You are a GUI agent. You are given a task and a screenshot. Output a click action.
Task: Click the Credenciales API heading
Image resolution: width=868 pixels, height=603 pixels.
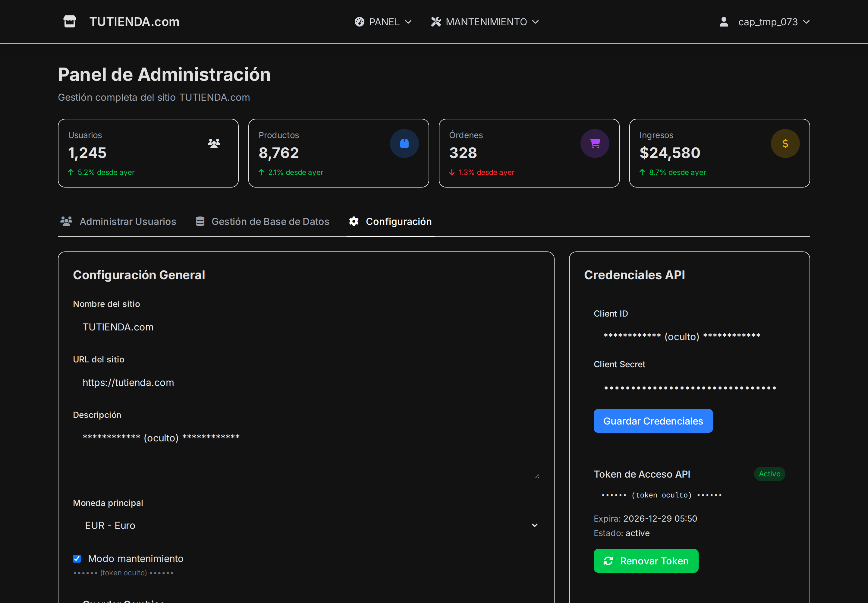(634, 275)
